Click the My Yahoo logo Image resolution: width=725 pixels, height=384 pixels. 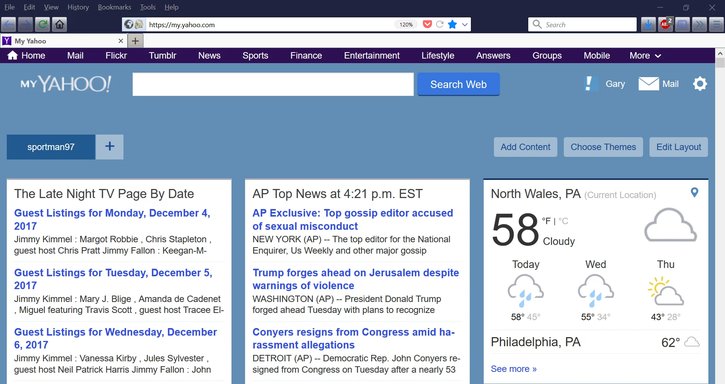click(66, 84)
